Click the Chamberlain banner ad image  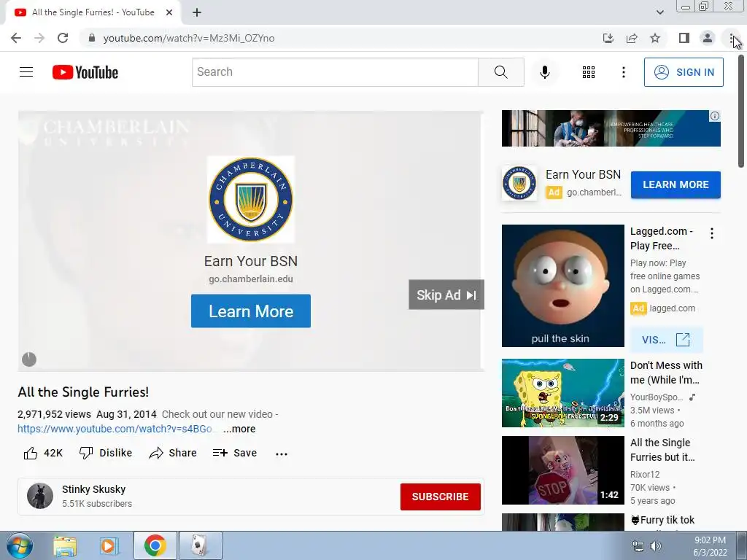611,128
